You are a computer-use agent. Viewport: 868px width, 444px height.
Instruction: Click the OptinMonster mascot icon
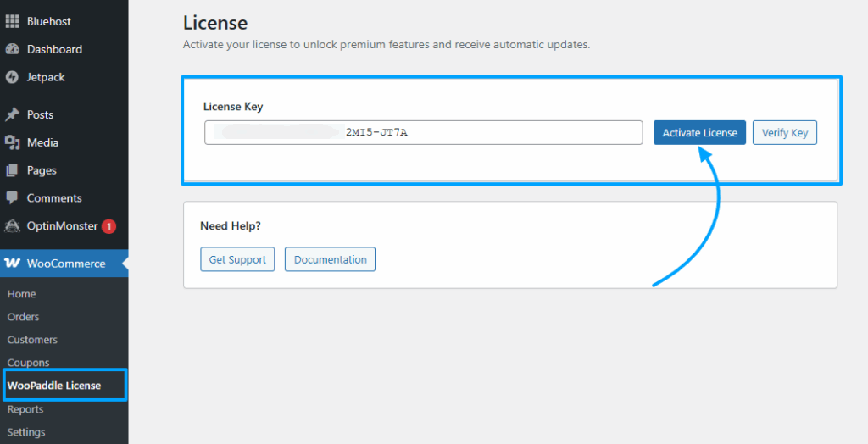pyautogui.click(x=12, y=226)
